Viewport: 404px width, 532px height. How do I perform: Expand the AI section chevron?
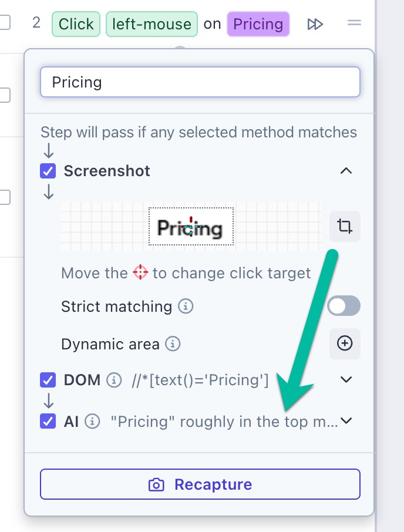(x=346, y=421)
